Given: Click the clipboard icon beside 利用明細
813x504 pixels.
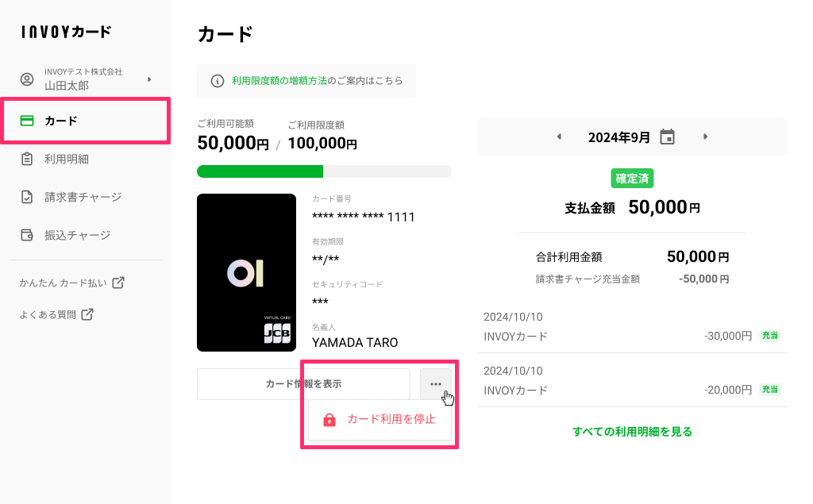Looking at the screenshot, I should click(x=27, y=160).
